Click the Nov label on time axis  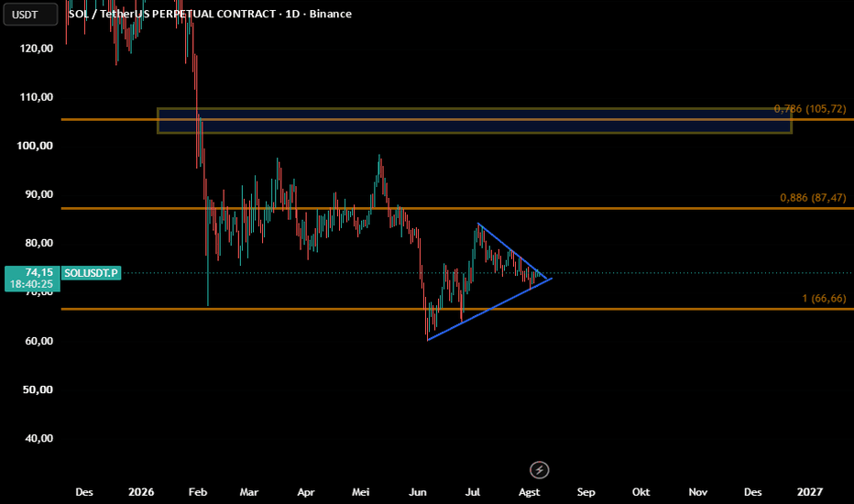[697, 492]
